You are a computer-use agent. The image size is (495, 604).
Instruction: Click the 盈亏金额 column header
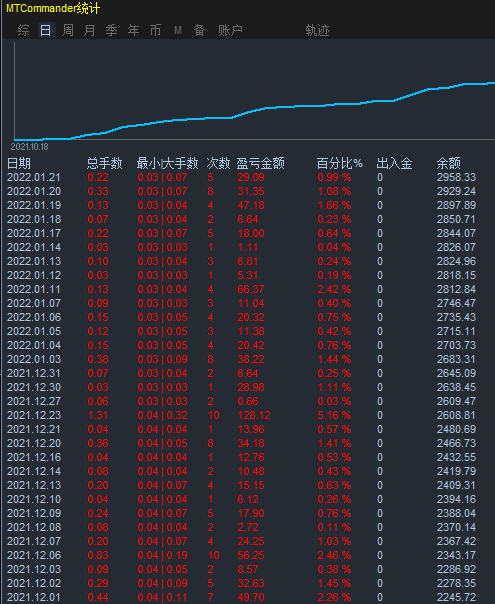(x=260, y=163)
